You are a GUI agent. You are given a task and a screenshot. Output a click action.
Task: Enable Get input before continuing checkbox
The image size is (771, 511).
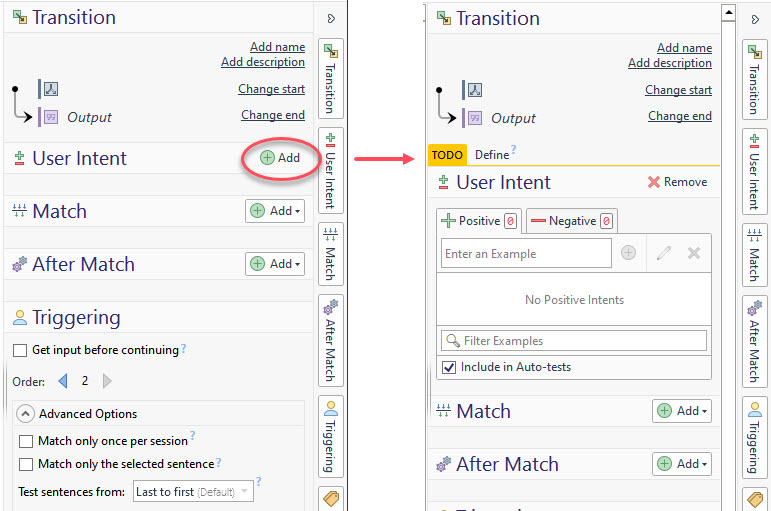pyautogui.click(x=20, y=351)
